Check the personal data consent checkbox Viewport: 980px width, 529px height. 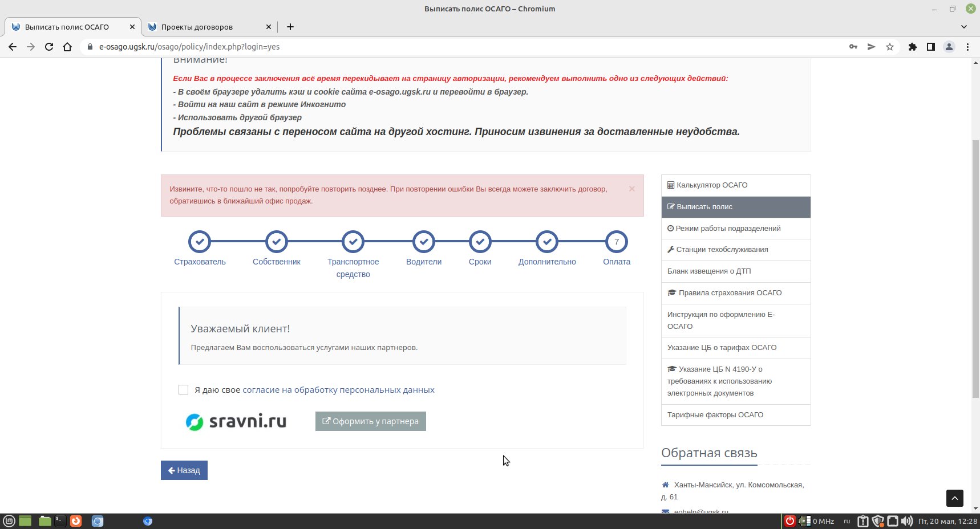point(183,389)
